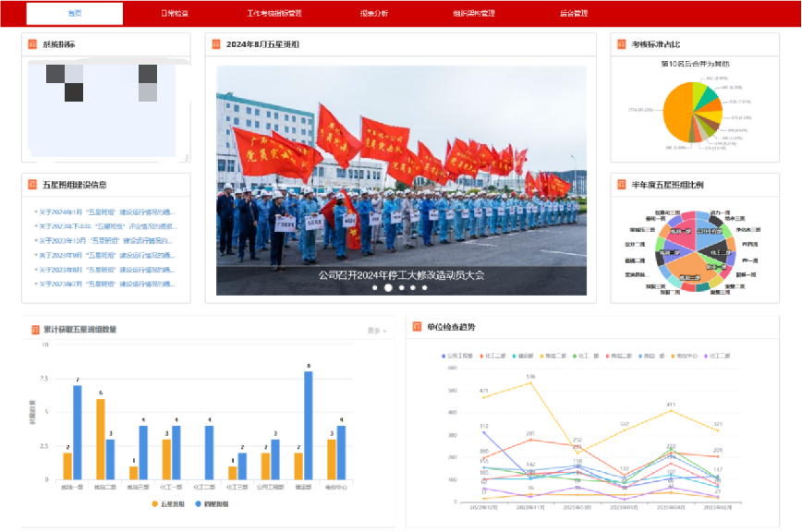Toggle the 四星班组 series in bar chart legend

point(213,503)
